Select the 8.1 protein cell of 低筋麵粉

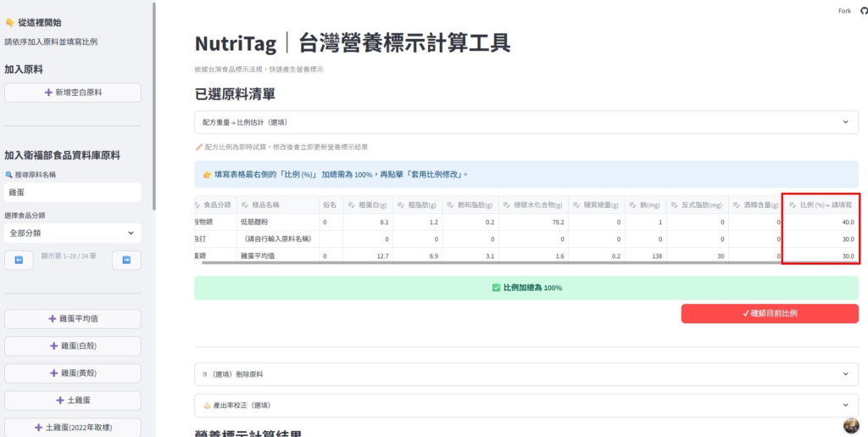[368, 222]
